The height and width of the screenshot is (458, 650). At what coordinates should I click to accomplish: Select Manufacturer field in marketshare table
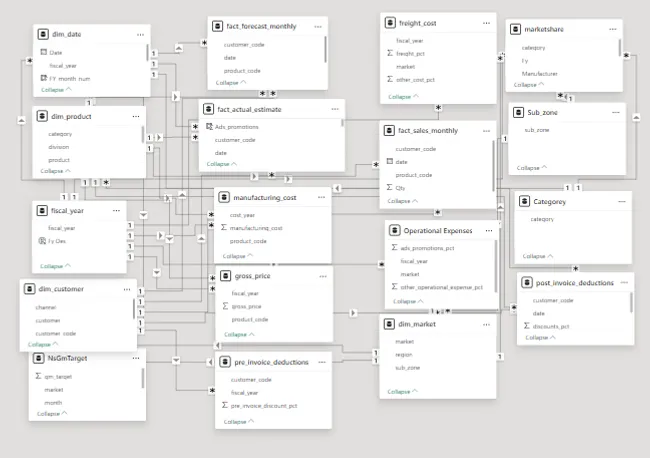click(539, 73)
